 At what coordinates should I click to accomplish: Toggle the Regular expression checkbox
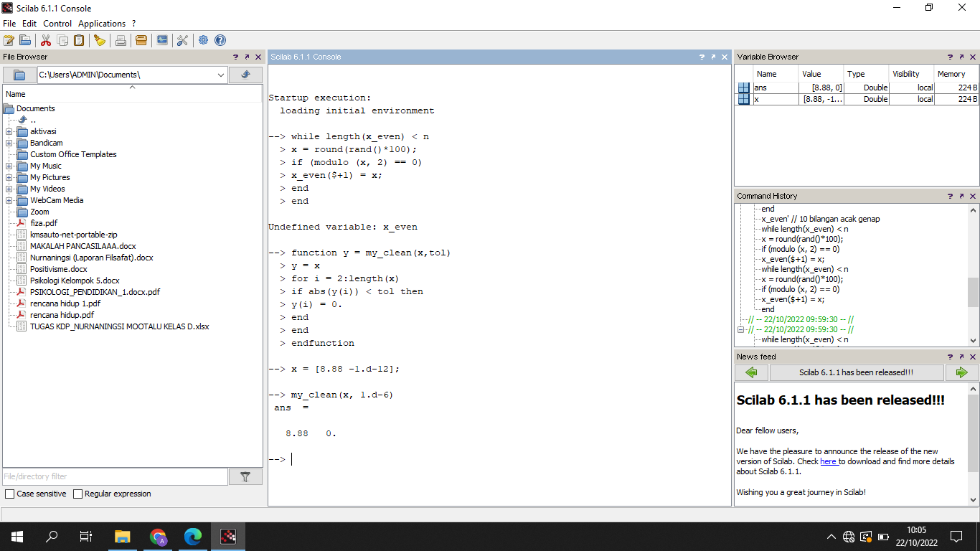point(77,494)
